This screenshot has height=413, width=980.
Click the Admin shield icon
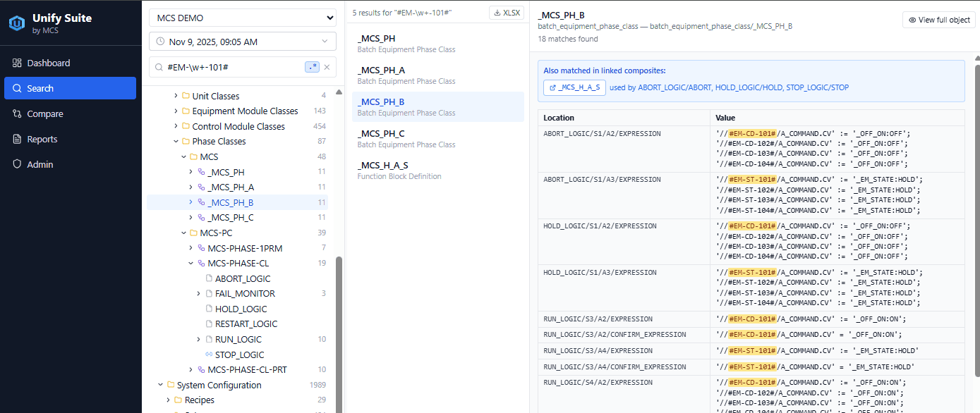[17, 164]
